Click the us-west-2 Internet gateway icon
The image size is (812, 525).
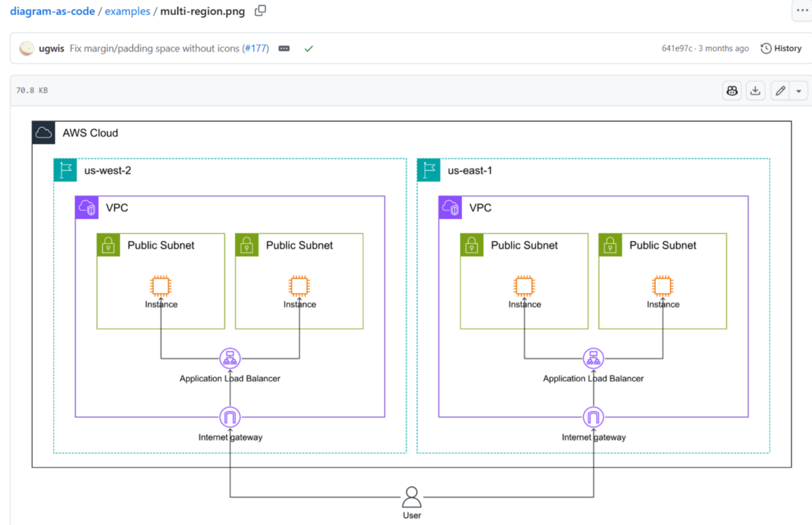[230, 417]
